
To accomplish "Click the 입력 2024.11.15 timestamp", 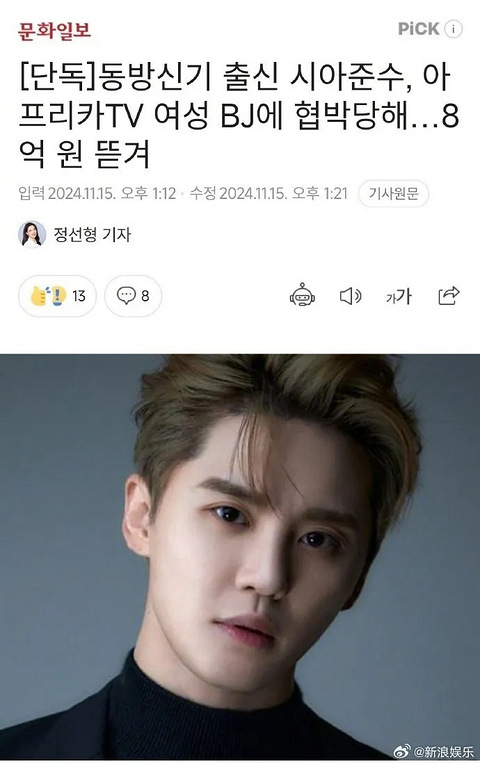I will pyautogui.click(x=97, y=194).
